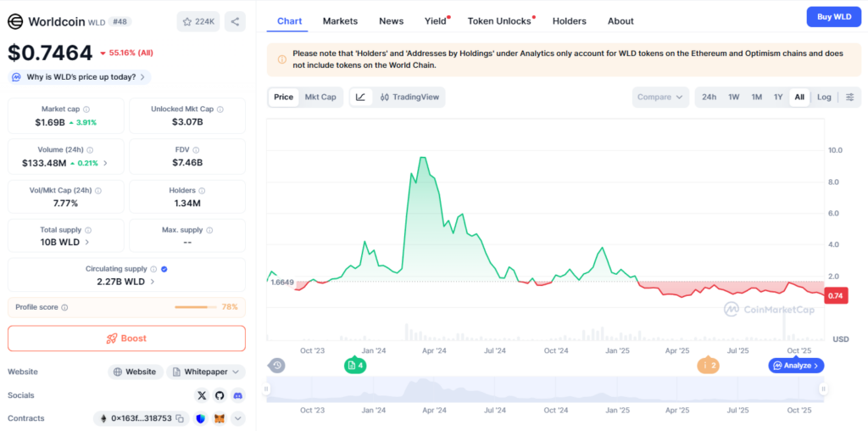The height and width of the screenshot is (431, 868).
Task: Switch to TradingView chart mode
Action: tap(410, 97)
